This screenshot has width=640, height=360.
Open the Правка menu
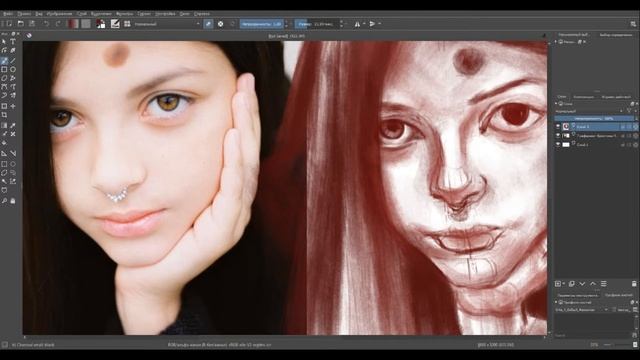[24, 13]
